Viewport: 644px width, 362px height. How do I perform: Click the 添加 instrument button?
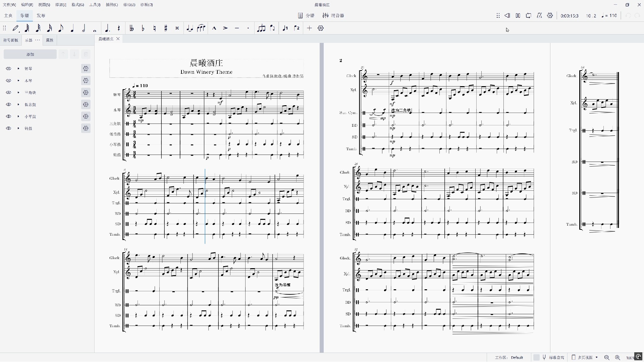pyautogui.click(x=30, y=54)
